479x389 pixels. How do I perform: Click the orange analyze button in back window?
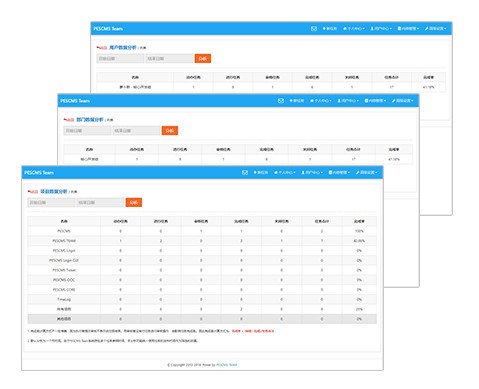click(x=203, y=58)
